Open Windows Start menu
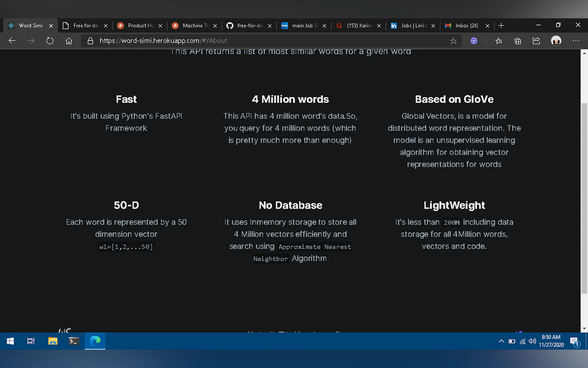This screenshot has height=368, width=588. point(10,341)
